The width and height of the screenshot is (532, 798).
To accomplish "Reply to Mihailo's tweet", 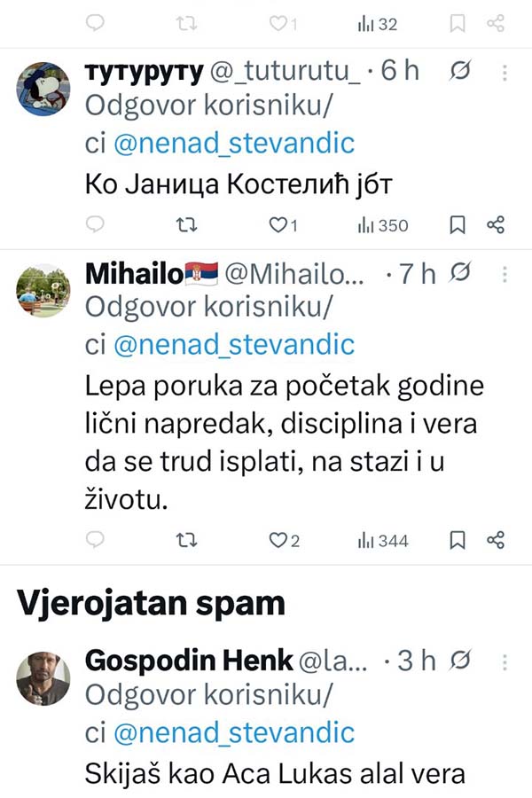I will click(97, 539).
